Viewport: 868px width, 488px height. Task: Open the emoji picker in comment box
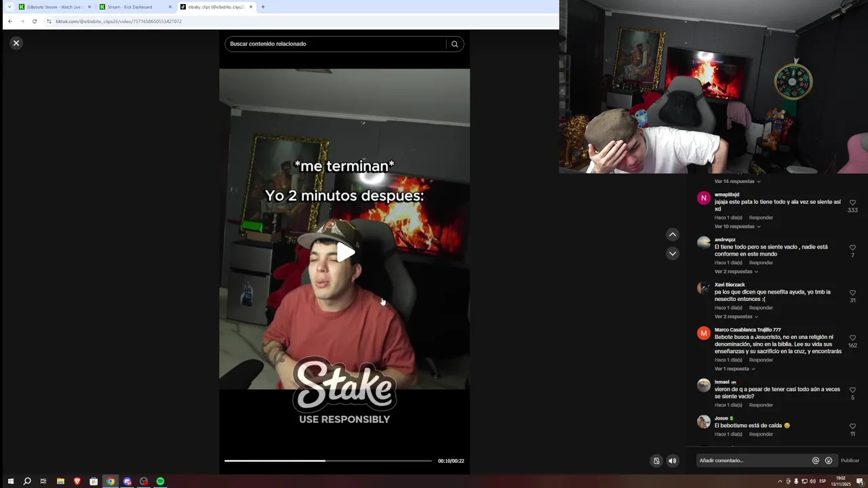pos(829,461)
